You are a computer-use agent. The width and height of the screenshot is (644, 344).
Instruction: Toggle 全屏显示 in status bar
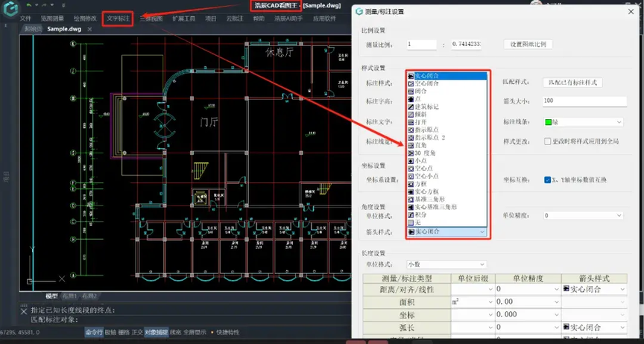195,332
